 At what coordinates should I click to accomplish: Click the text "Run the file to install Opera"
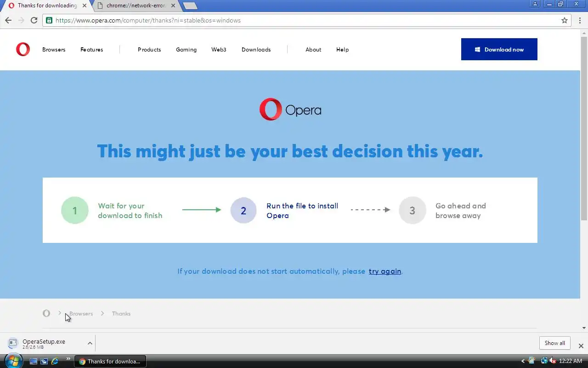[x=302, y=211]
